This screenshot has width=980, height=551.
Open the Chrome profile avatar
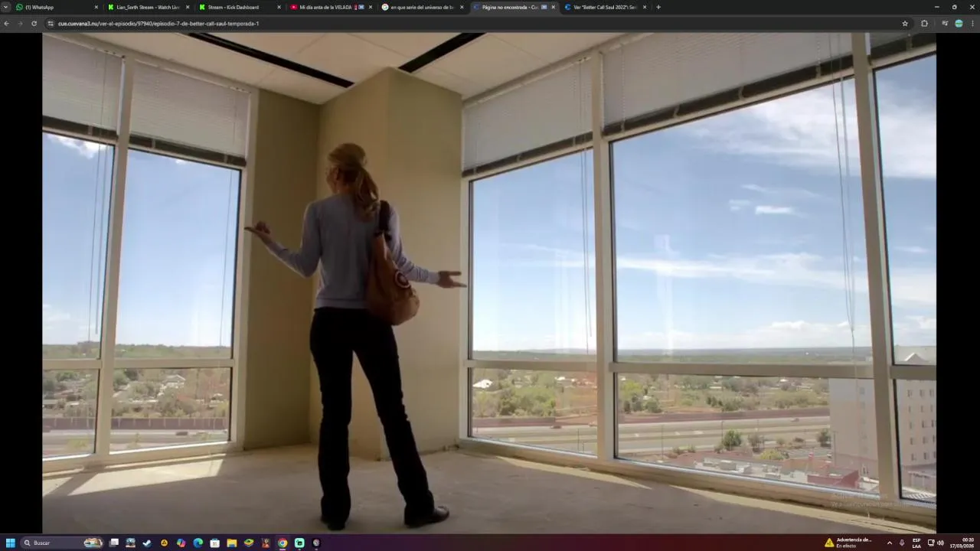coord(959,24)
